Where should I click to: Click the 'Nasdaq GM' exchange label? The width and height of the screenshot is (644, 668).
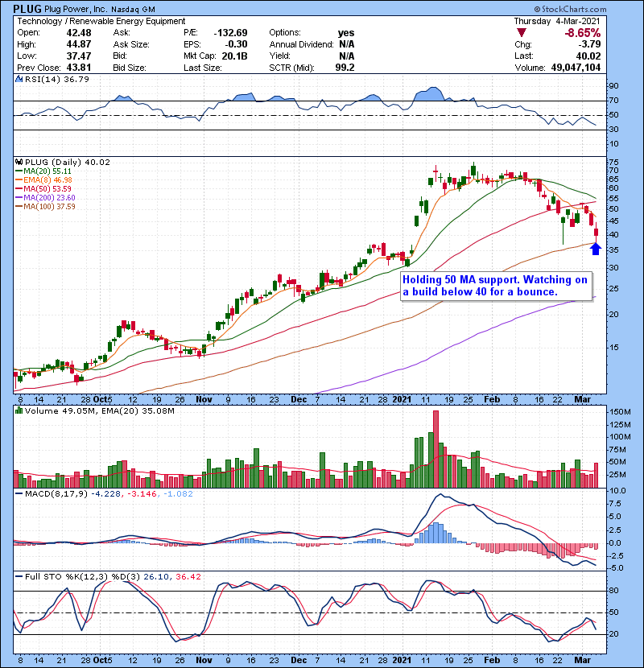(133, 10)
